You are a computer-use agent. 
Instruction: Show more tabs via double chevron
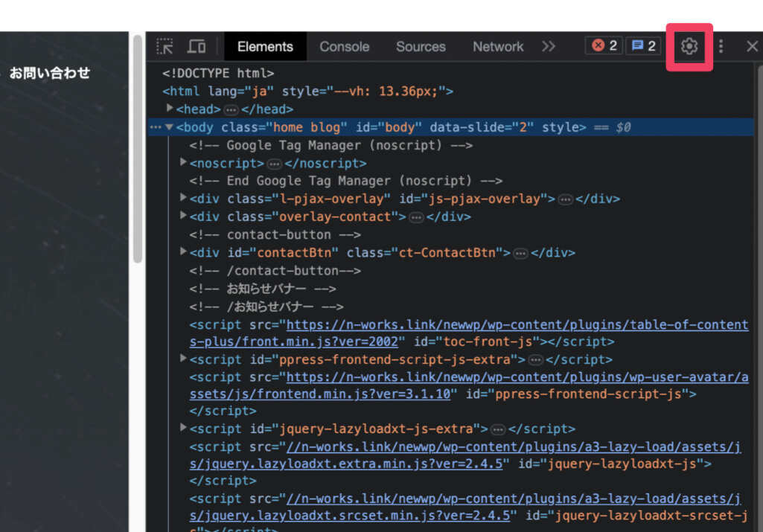[x=549, y=46]
